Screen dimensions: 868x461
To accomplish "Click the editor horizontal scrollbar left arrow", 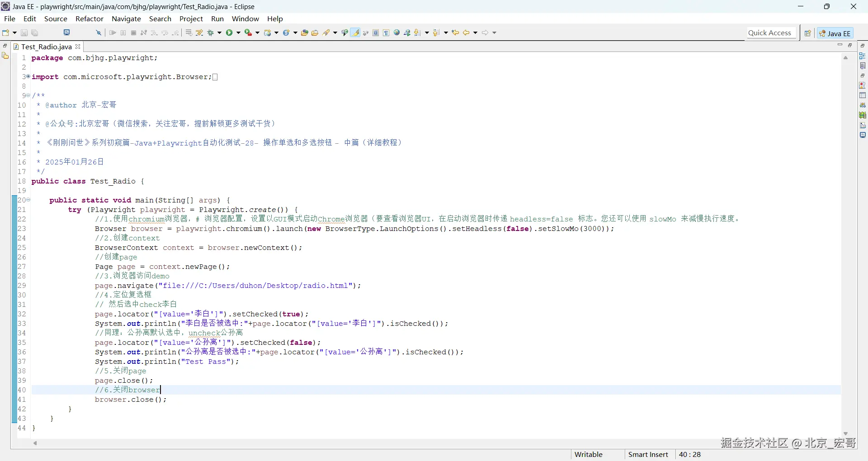I will [x=35, y=443].
